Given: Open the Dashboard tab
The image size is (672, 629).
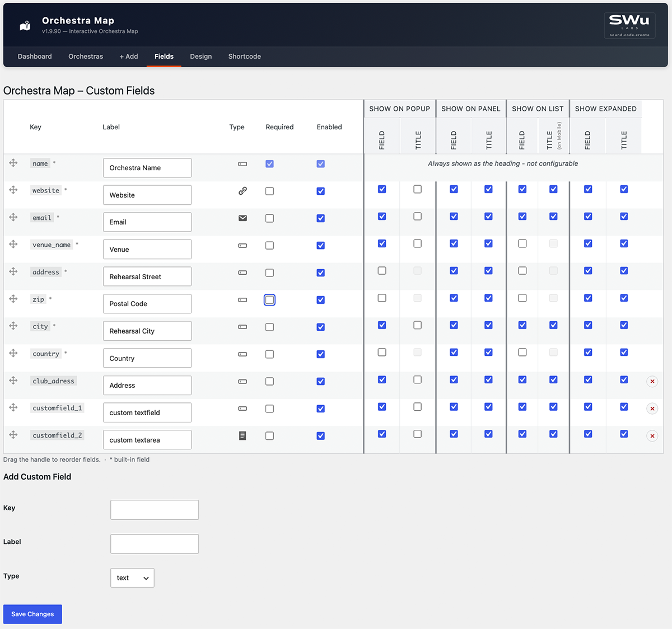Looking at the screenshot, I should [35, 57].
